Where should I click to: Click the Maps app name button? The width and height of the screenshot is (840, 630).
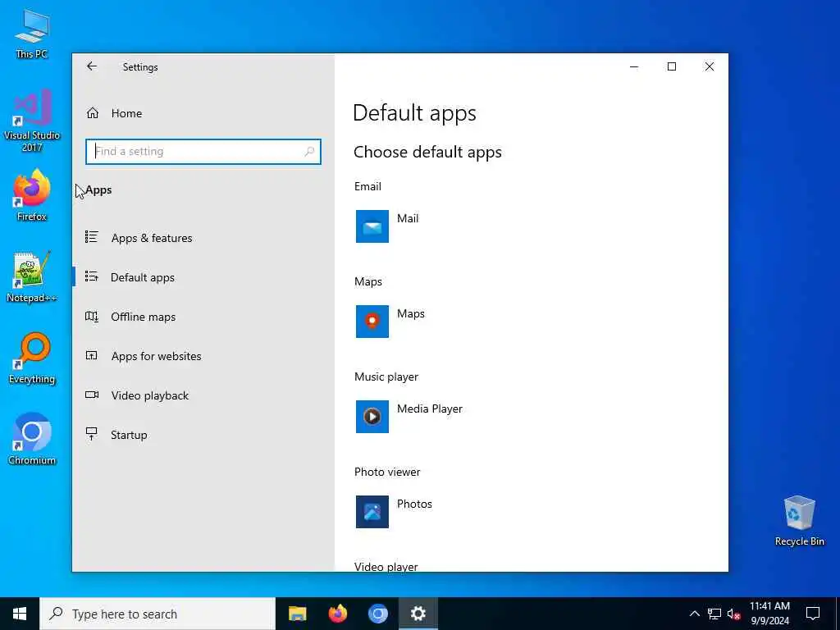pos(411,314)
